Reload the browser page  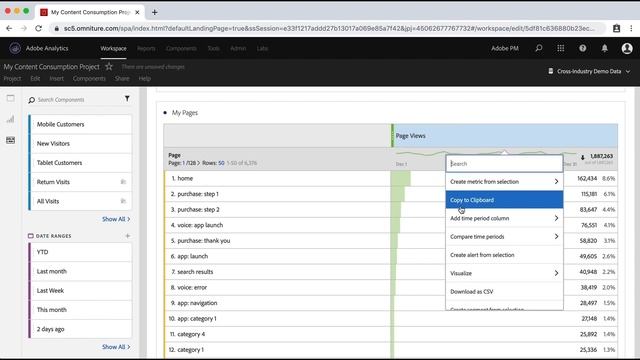[x=38, y=28]
